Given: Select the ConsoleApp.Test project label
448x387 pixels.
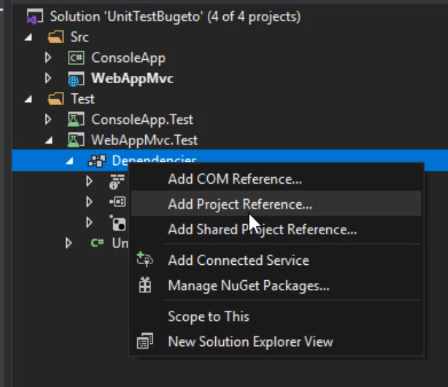Looking at the screenshot, I should (x=142, y=120).
